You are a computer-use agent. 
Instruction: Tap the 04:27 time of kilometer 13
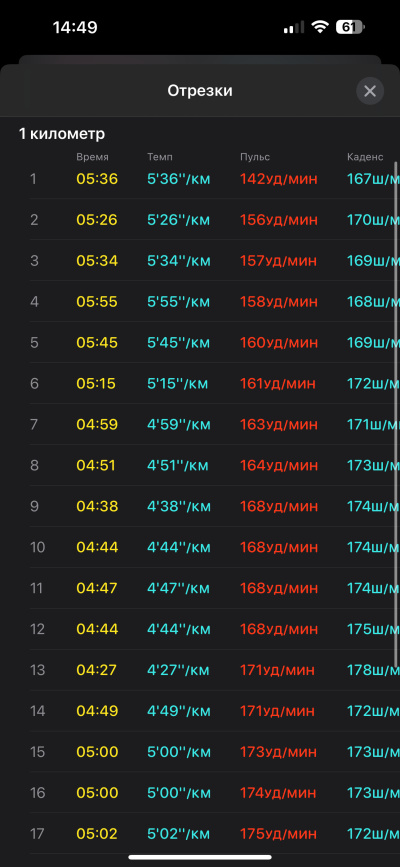click(97, 670)
